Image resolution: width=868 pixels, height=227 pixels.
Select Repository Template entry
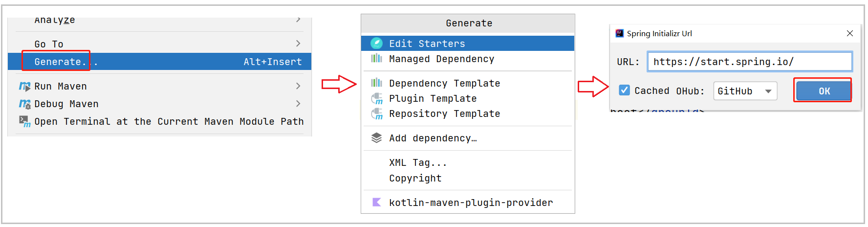468,113
